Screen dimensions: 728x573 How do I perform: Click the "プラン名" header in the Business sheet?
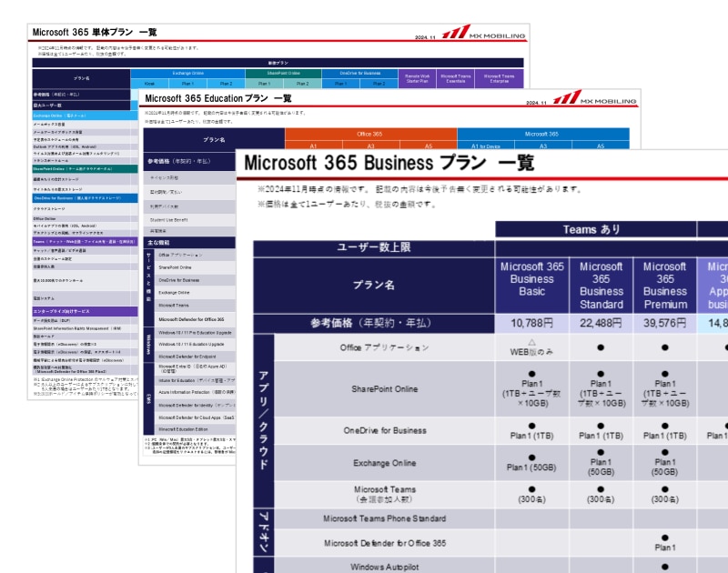click(374, 285)
